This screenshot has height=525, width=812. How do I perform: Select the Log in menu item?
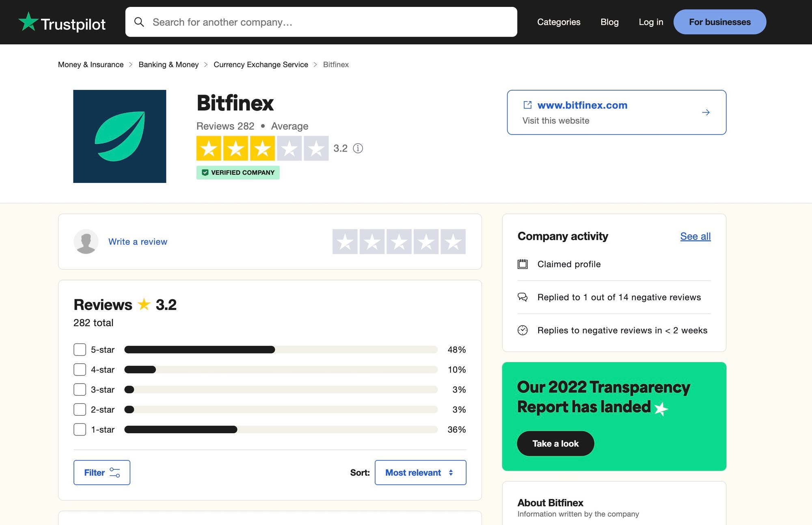[650, 22]
